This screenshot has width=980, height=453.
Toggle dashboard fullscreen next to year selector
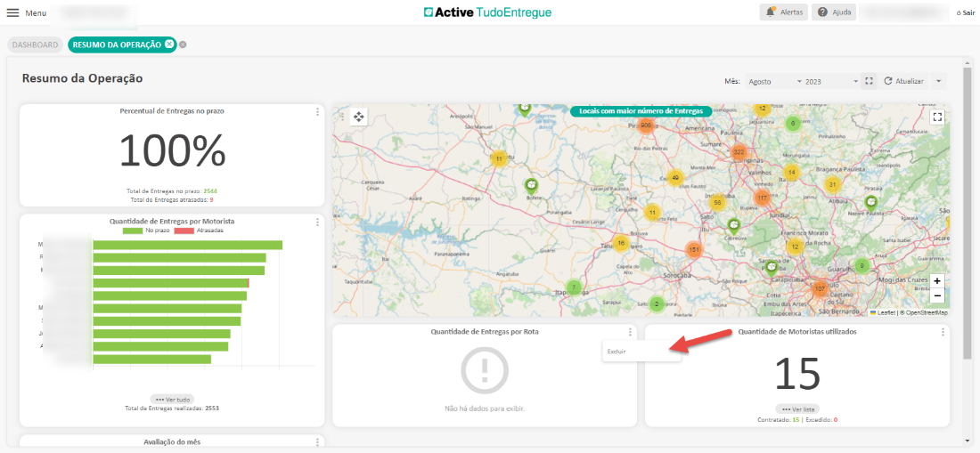coord(870,81)
